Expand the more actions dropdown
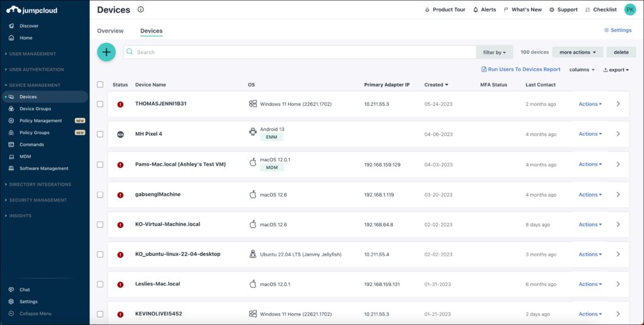The height and width of the screenshot is (325, 644). coord(577,52)
